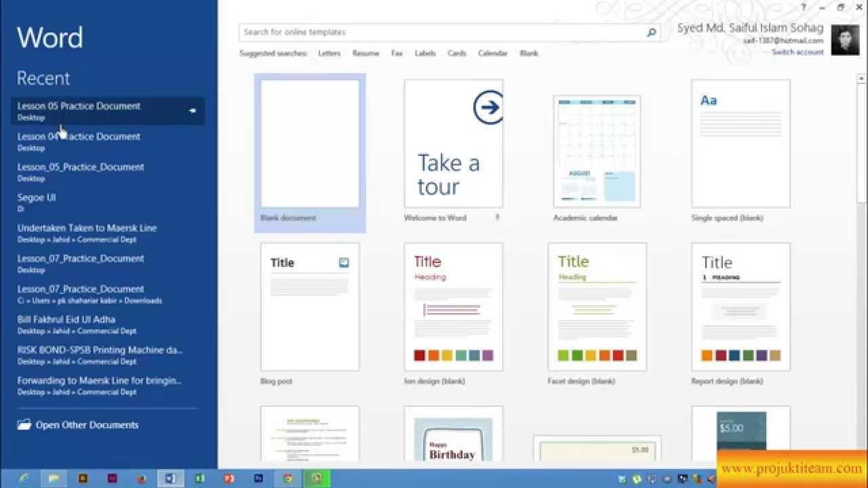
Task: Click the Word icon on the taskbar
Action: (170, 478)
